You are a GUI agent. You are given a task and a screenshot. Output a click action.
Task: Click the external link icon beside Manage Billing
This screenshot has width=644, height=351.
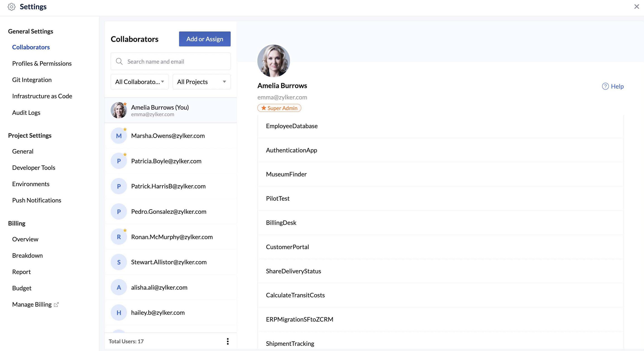tap(56, 305)
